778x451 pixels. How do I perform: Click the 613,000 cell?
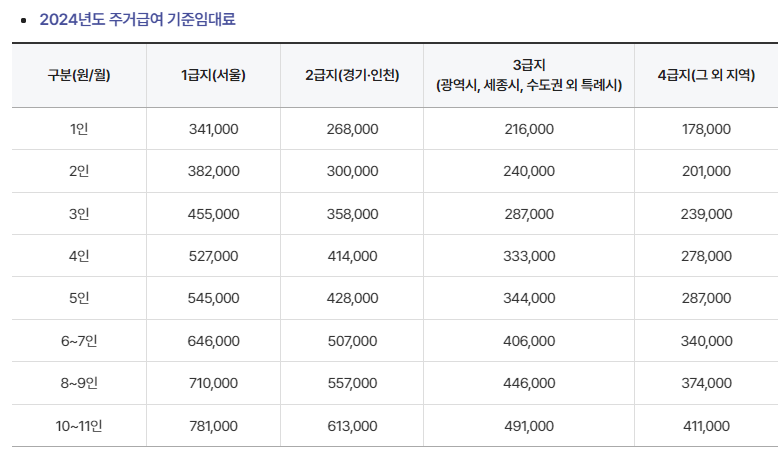pos(352,426)
